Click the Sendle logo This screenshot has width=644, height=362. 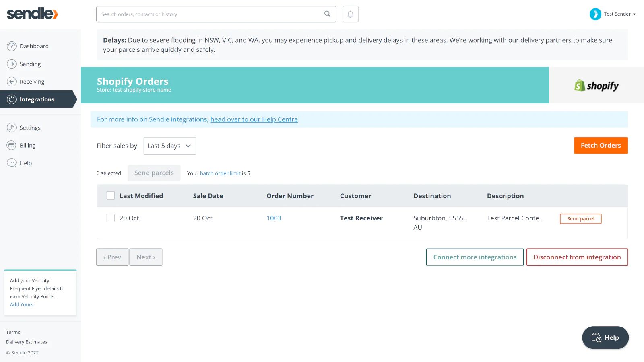[x=32, y=14]
